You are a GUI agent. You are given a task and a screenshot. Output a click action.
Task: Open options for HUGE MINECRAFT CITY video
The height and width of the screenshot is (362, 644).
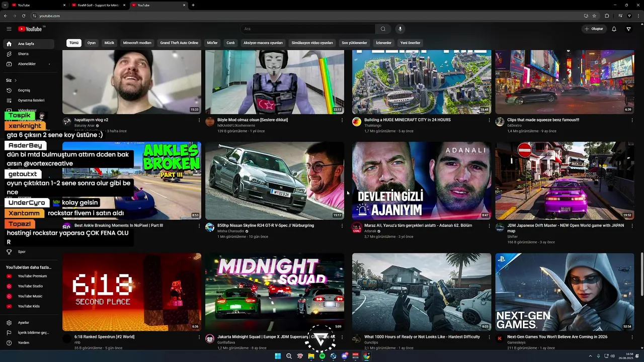489,120
